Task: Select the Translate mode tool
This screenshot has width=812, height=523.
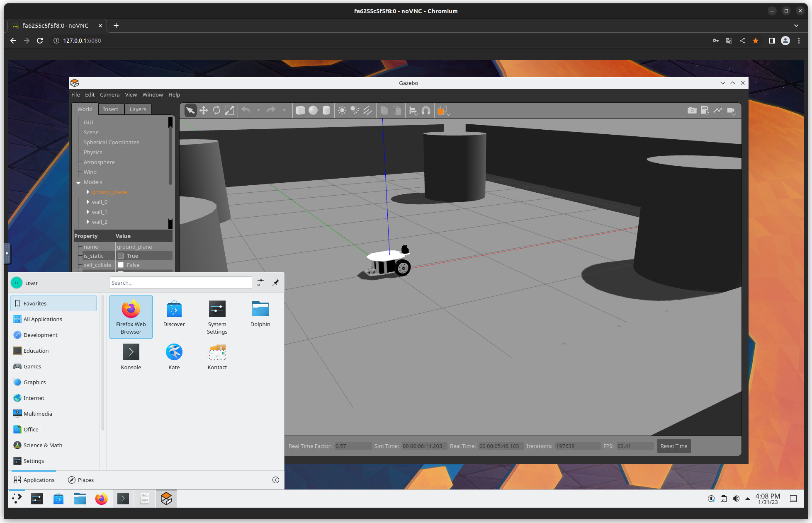Action: (203, 110)
